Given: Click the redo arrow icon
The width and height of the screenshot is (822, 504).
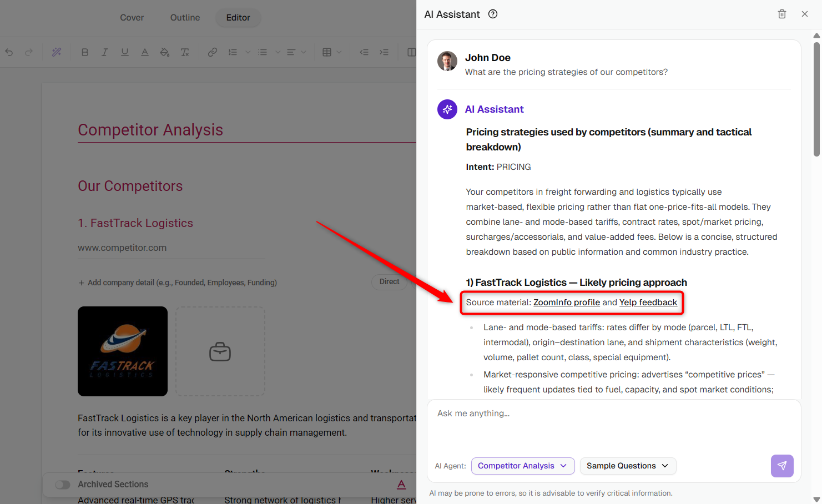Looking at the screenshot, I should (x=29, y=52).
